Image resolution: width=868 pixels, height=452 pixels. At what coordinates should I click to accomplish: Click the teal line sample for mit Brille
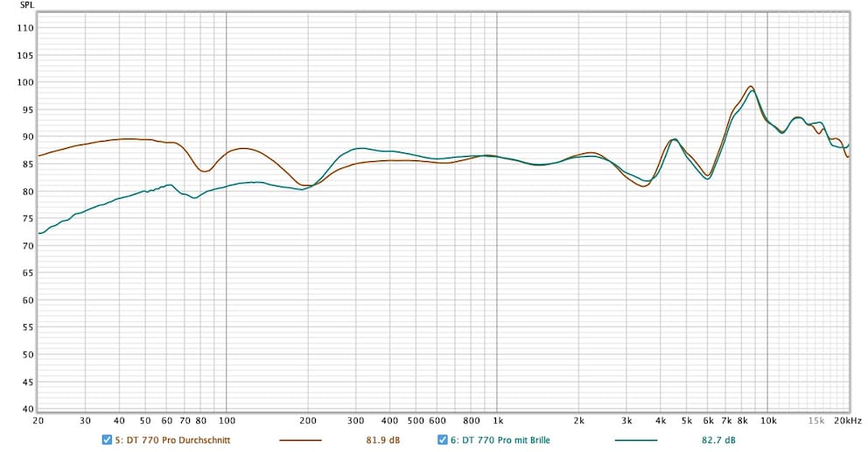pos(636,441)
